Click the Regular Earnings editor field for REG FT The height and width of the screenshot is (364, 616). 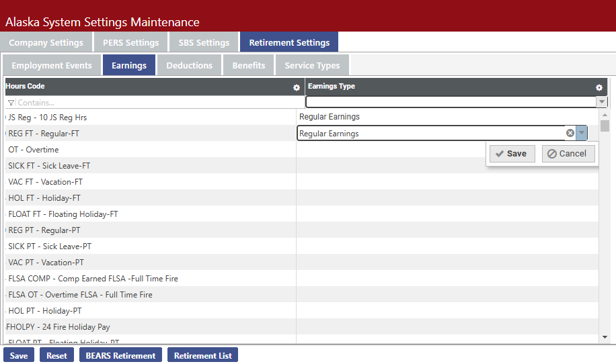[431, 133]
